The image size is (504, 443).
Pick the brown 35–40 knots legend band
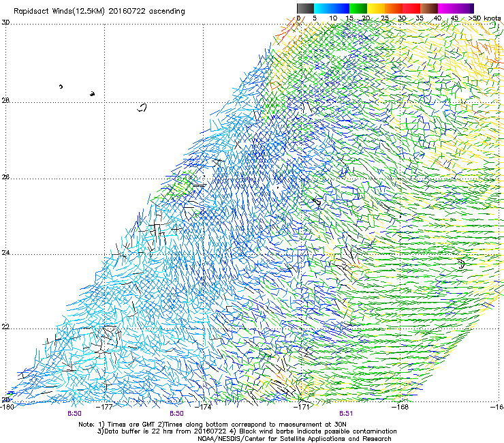(429, 8)
